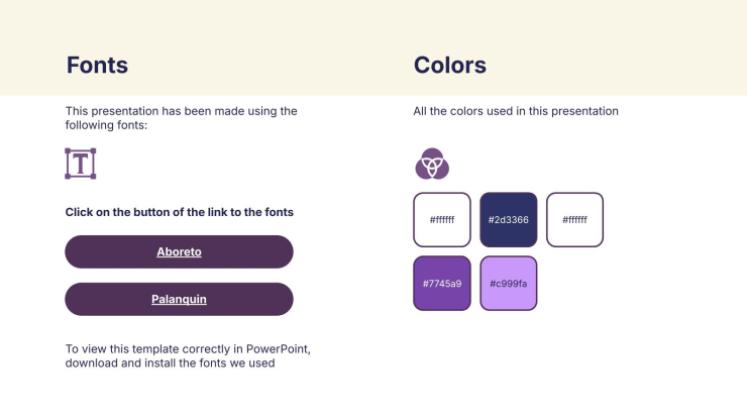Click the word 'PowerPoint' in bottom paragraph

(x=279, y=349)
